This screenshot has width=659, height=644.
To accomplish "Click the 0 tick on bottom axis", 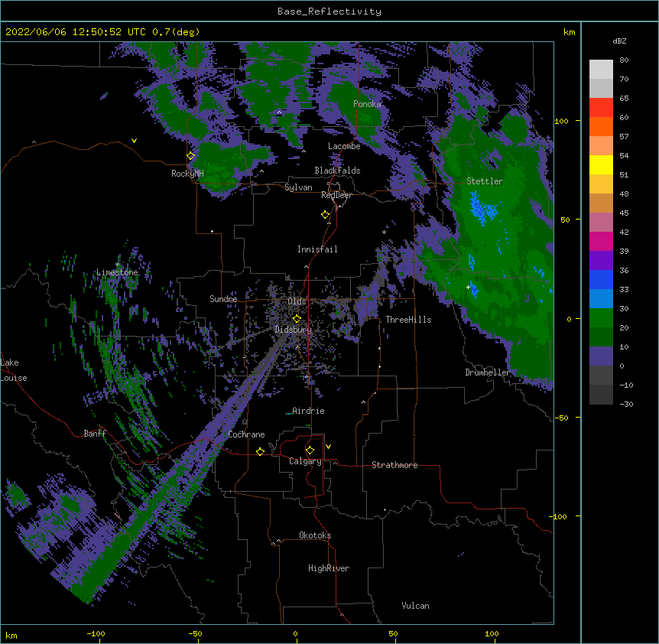I will pos(295,633).
